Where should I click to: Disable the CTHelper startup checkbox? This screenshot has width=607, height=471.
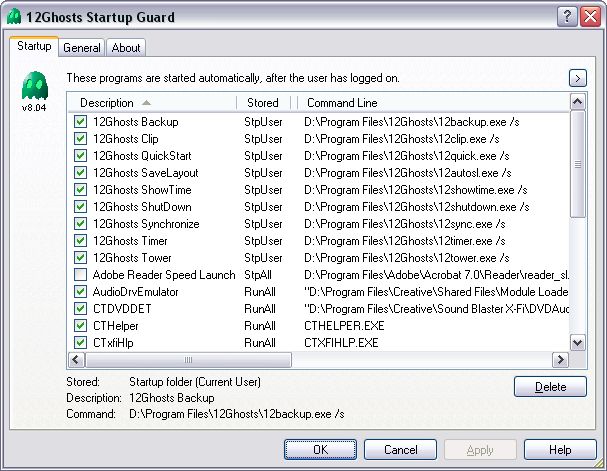[80, 325]
